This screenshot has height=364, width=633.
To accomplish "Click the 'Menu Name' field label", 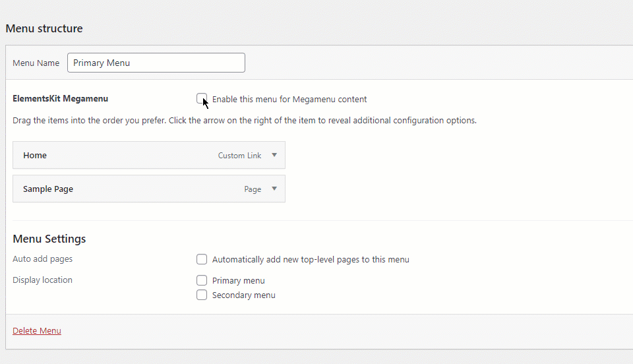I will pos(36,63).
